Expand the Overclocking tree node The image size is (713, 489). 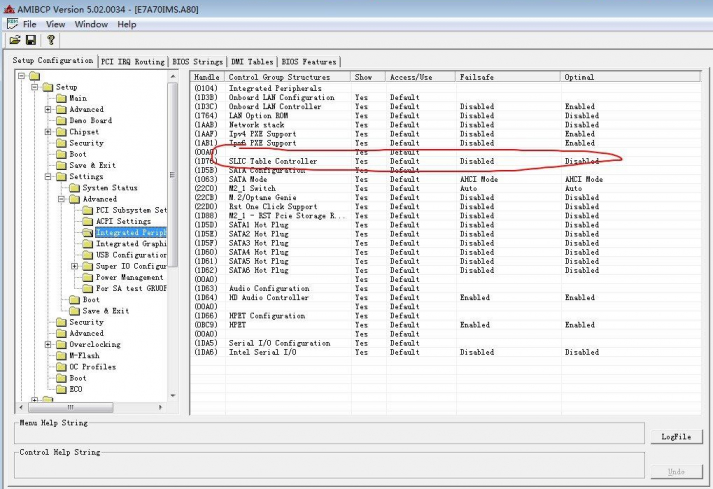(48, 345)
